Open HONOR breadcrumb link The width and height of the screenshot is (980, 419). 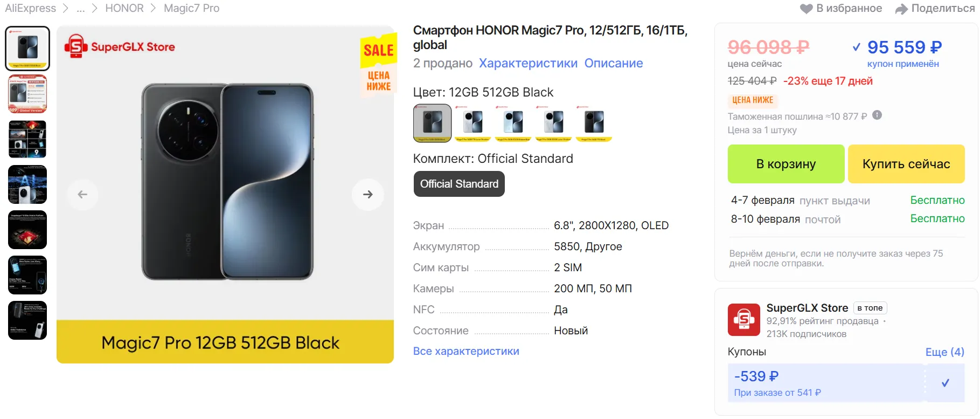(124, 9)
